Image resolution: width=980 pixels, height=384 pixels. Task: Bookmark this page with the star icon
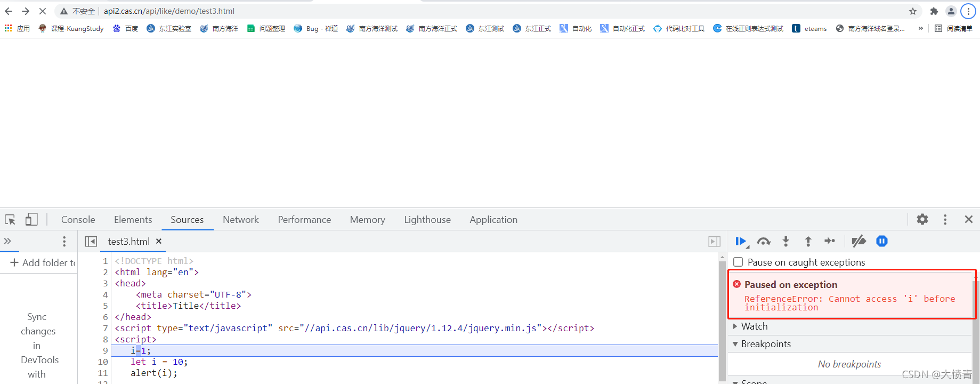913,11
